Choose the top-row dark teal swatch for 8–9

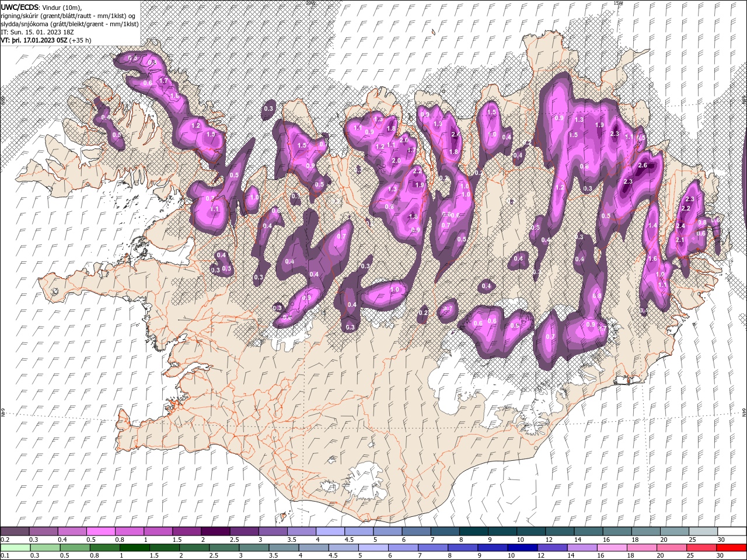pos(473,531)
